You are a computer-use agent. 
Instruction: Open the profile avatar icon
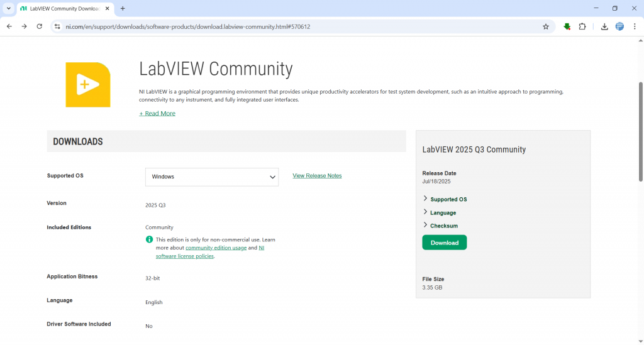click(619, 26)
